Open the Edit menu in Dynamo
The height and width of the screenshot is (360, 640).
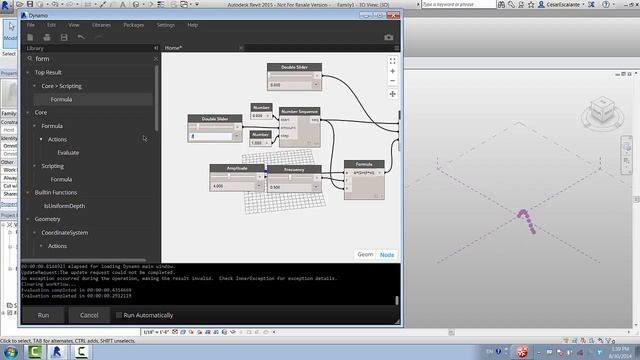coord(51,25)
